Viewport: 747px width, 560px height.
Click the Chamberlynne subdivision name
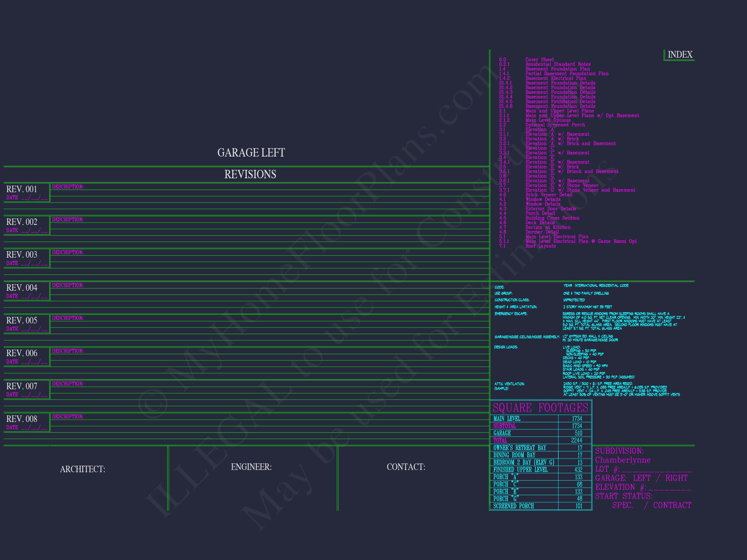pos(623,460)
